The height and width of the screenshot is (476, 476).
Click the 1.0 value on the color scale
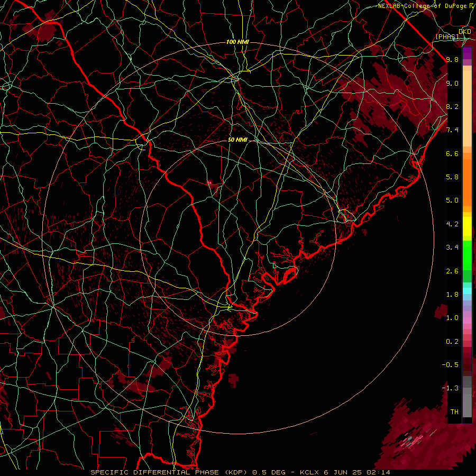(x=452, y=318)
